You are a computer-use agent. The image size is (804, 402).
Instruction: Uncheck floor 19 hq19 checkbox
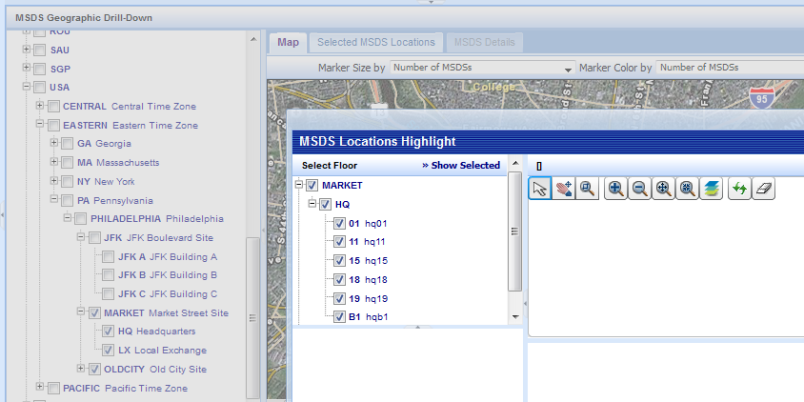[x=339, y=298]
